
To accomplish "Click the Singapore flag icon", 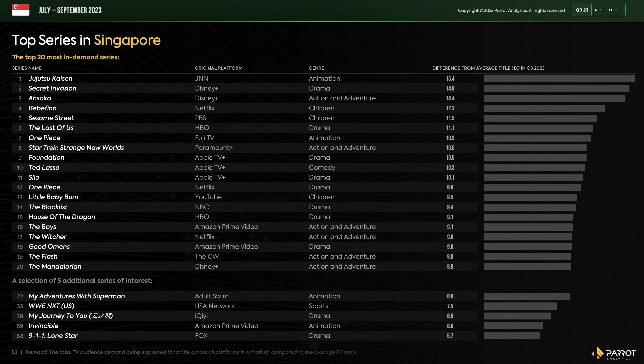I will click(21, 10).
